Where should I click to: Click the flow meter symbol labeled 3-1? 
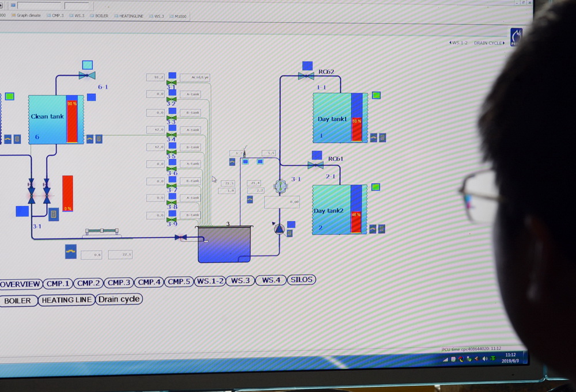click(281, 186)
